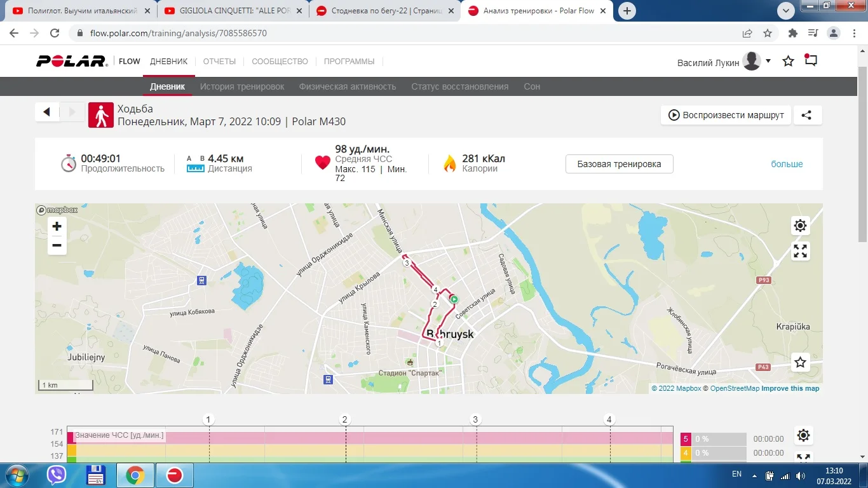The image size is (868, 488).
Task: Open the Базовая тренировка selector
Action: 619,164
